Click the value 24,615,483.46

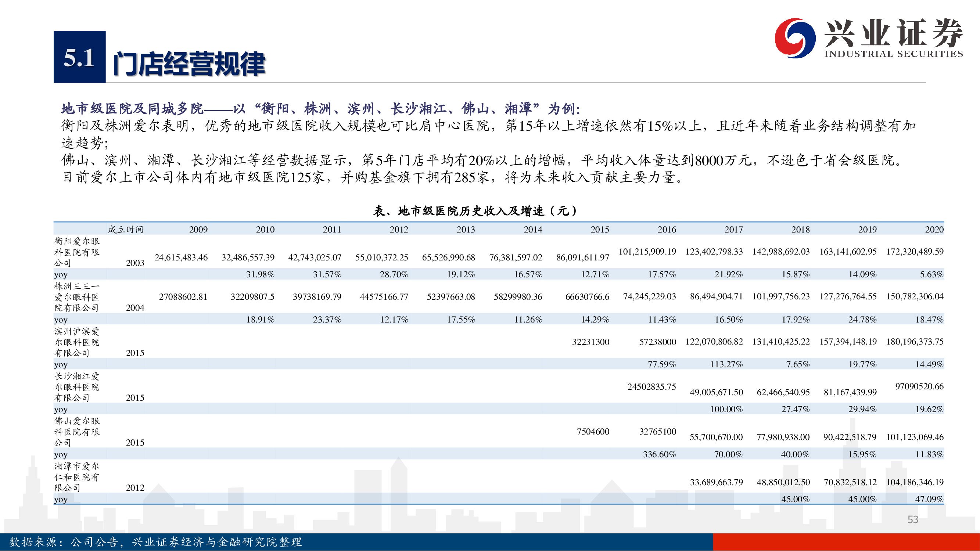(181, 258)
